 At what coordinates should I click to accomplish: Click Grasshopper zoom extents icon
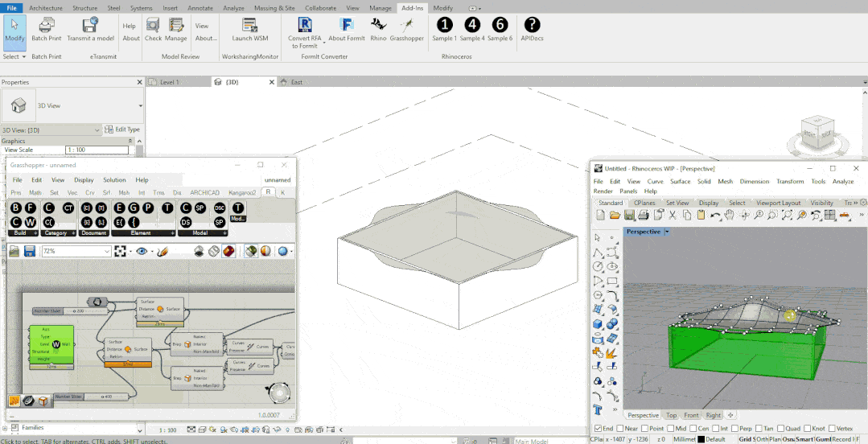pos(120,251)
